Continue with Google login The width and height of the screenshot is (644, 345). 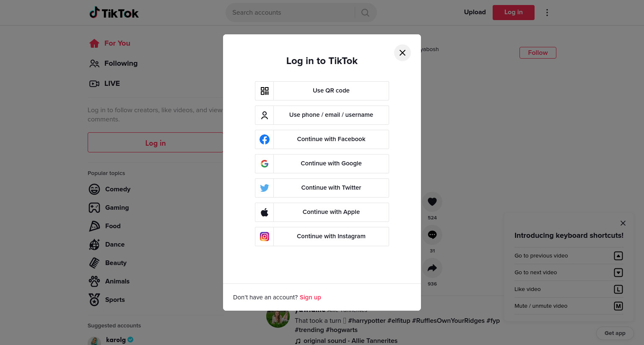point(322,164)
